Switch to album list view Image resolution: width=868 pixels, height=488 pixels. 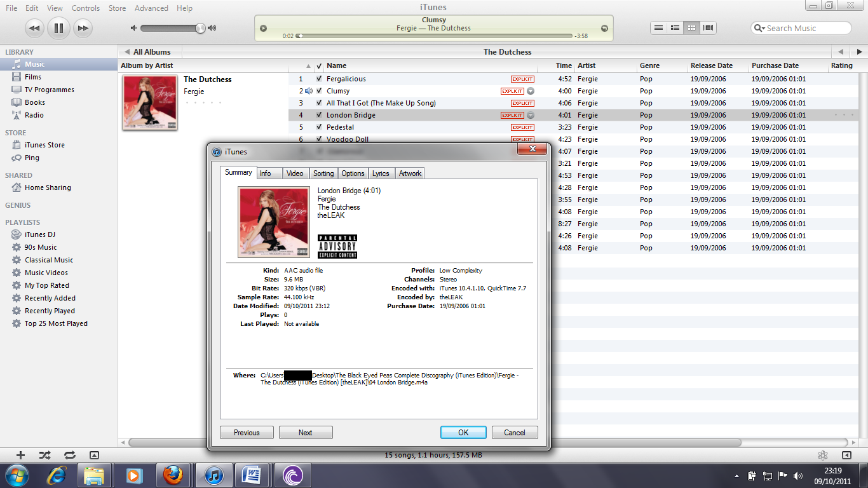pos(675,28)
